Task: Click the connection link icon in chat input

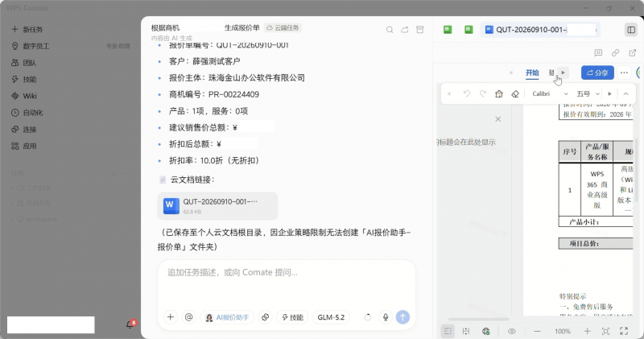Action: coord(266,316)
